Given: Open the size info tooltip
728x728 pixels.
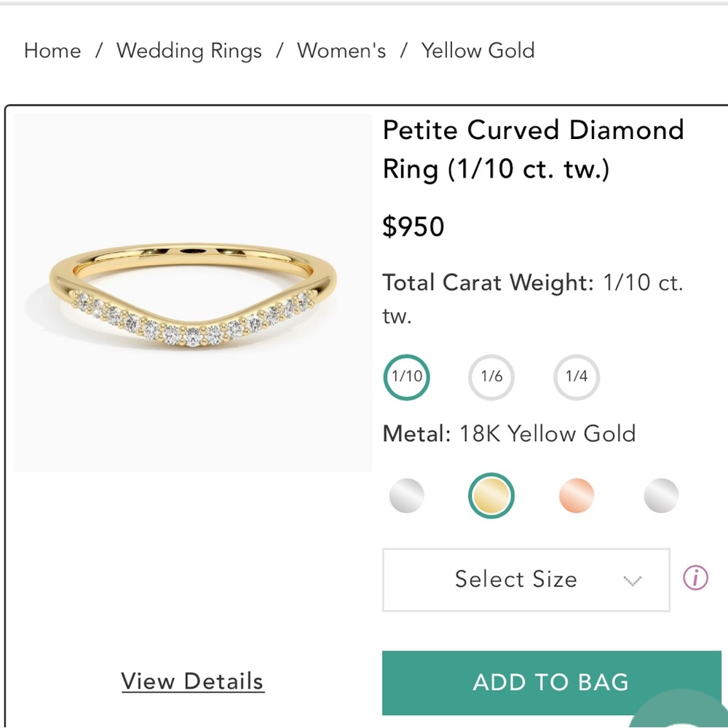Looking at the screenshot, I should [695, 579].
